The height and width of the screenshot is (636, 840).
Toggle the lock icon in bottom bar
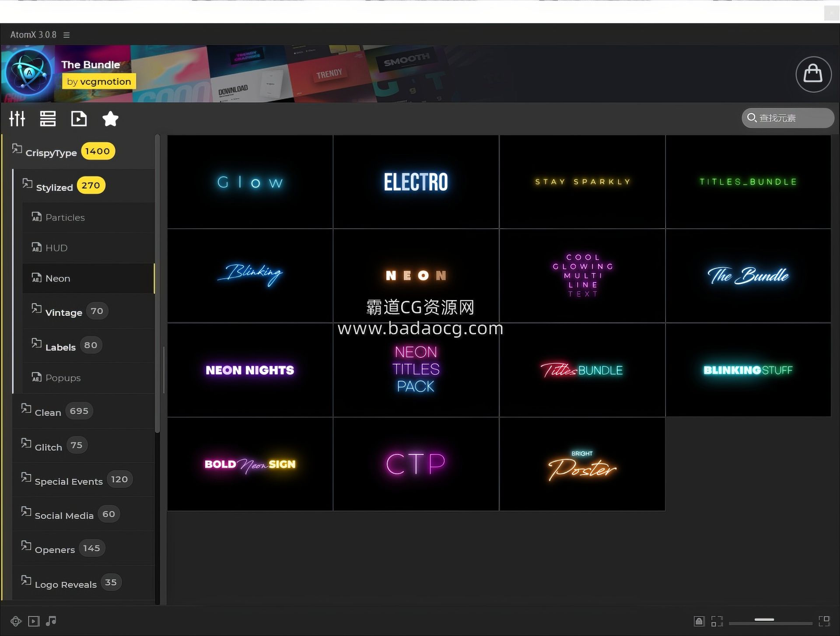(x=699, y=621)
